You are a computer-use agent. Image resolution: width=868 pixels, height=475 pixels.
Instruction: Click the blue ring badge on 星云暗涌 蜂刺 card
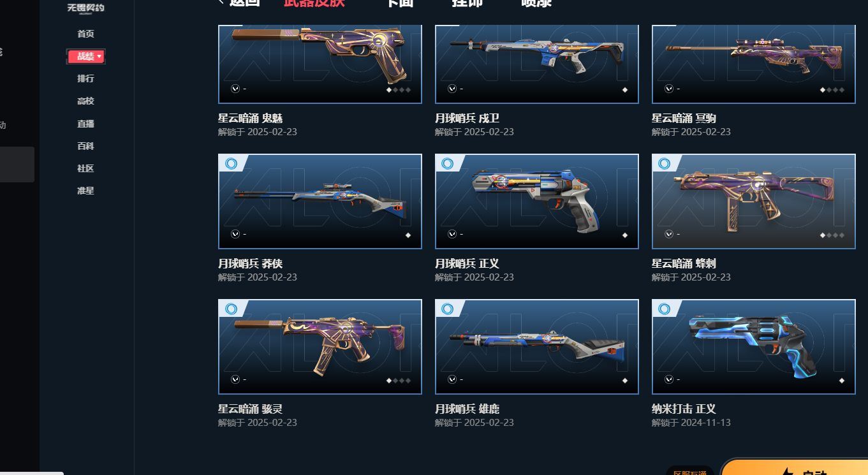(665, 164)
